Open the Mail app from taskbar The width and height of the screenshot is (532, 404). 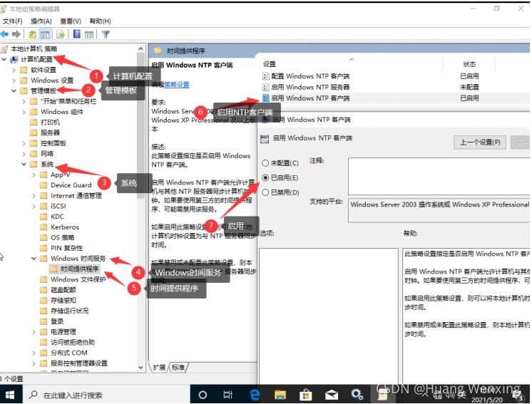331,395
